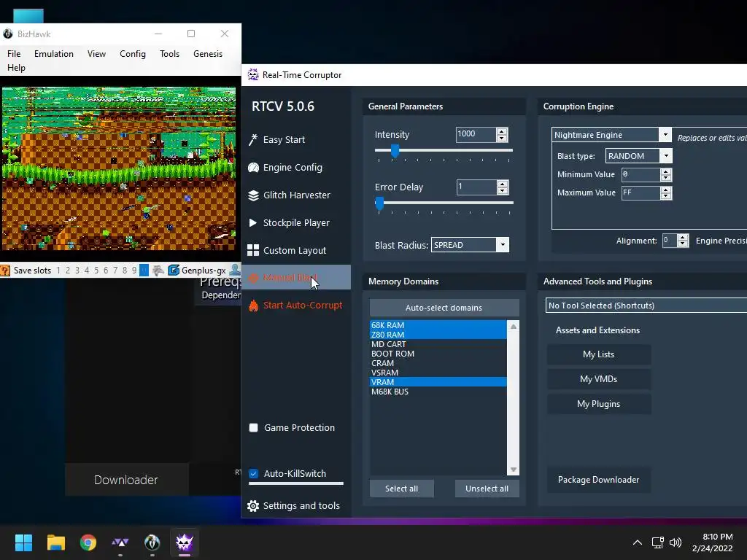Open Blast Radius SPREAD dropdown

[503, 245]
